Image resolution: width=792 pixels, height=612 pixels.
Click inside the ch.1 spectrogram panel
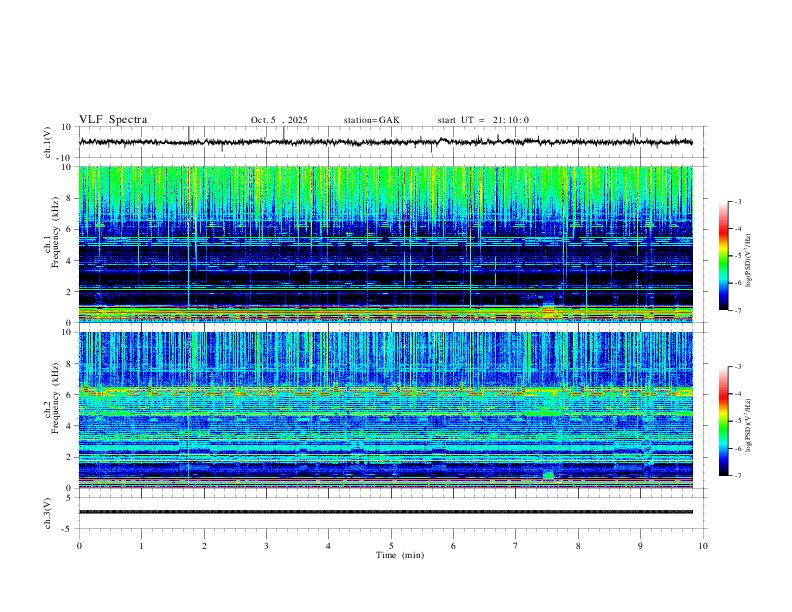click(385, 244)
